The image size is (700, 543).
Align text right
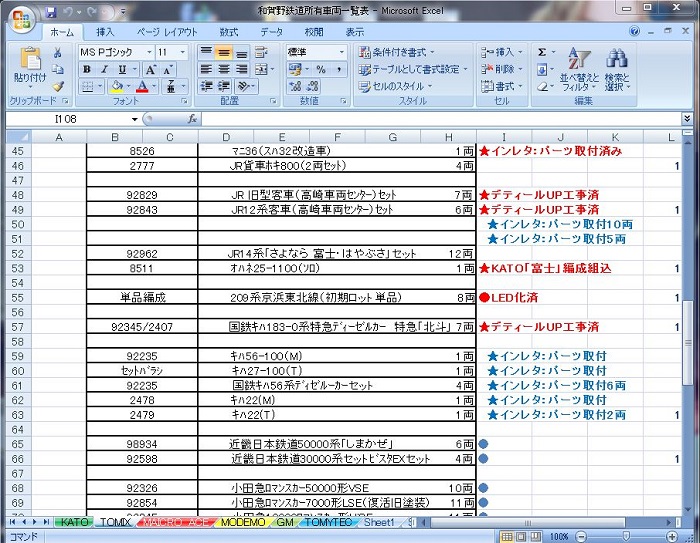(x=242, y=69)
